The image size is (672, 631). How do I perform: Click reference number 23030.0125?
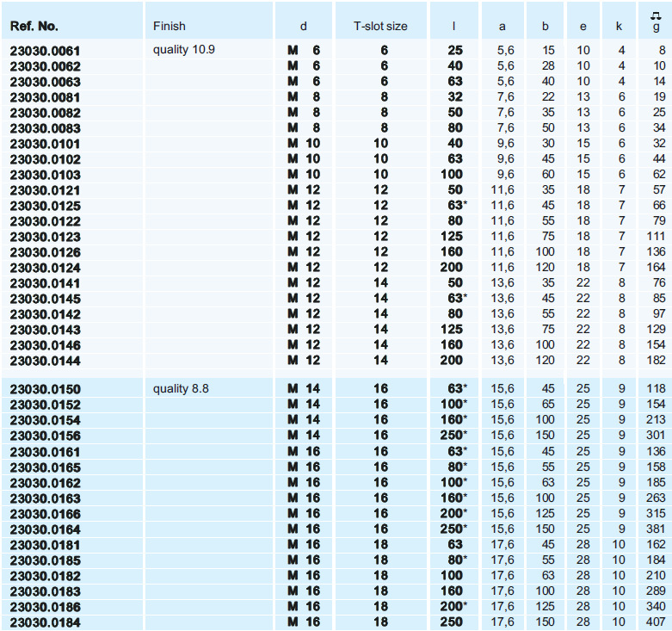tap(45, 206)
